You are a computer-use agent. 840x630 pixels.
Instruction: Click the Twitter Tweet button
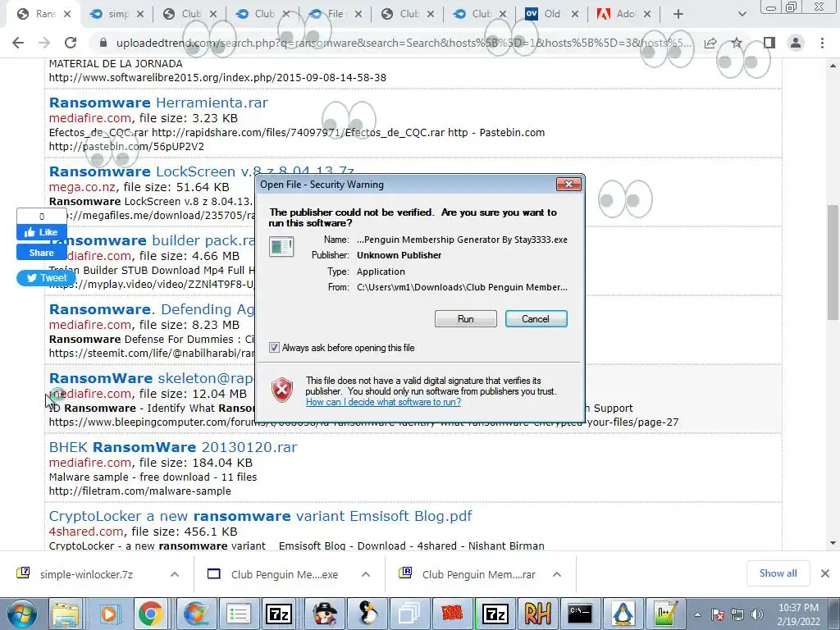46,278
